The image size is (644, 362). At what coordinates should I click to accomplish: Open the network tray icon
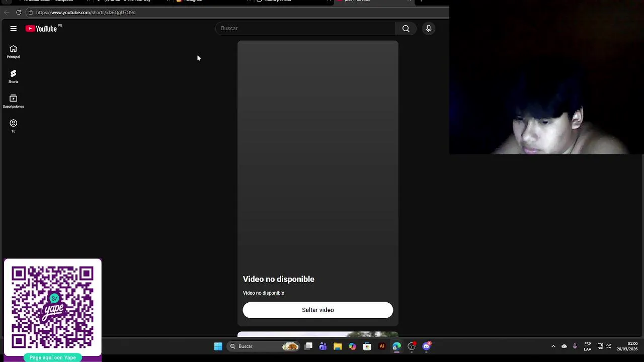tap(600, 346)
